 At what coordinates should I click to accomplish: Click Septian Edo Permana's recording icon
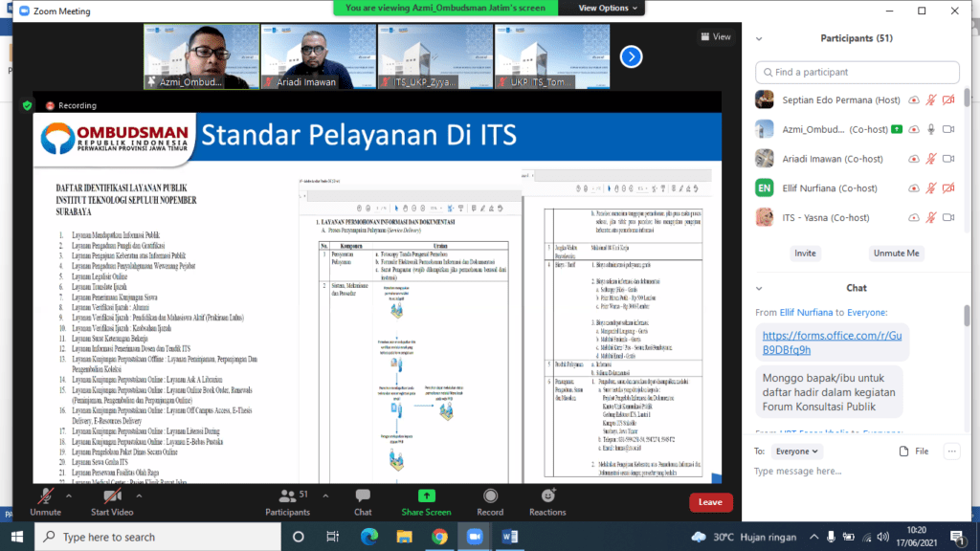tap(914, 99)
